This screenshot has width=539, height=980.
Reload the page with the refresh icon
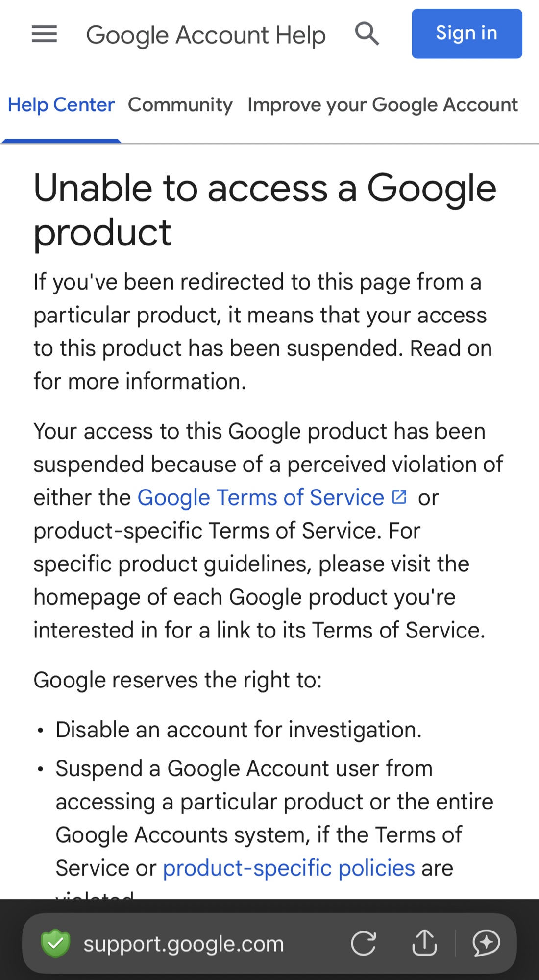(364, 943)
